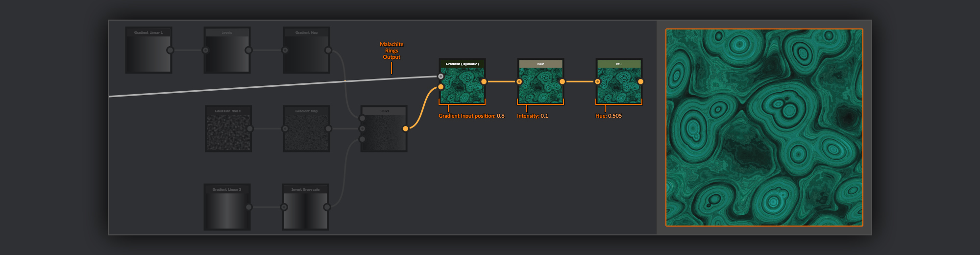Click the Gradient (Dynamic) title bar
The height and width of the screenshot is (255, 980).
[462, 64]
